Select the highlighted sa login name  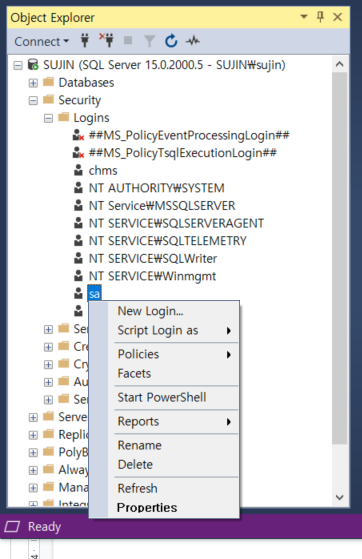click(x=95, y=293)
